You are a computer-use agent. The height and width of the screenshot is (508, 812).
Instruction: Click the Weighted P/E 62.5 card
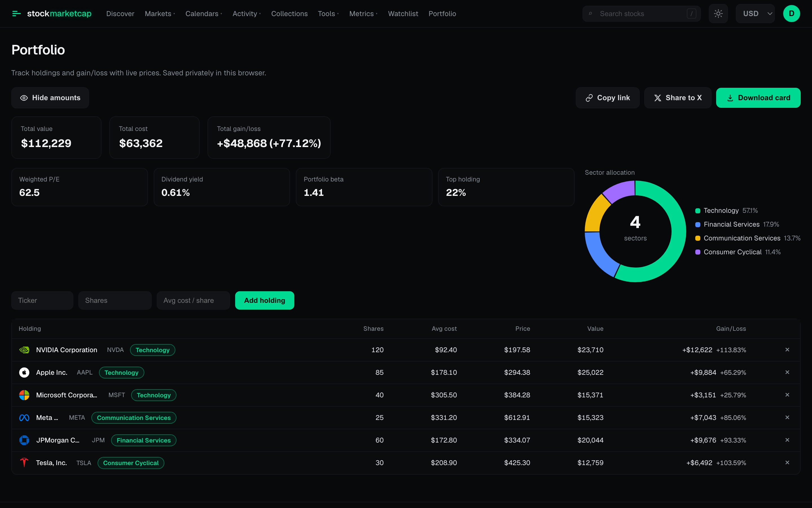coord(80,187)
